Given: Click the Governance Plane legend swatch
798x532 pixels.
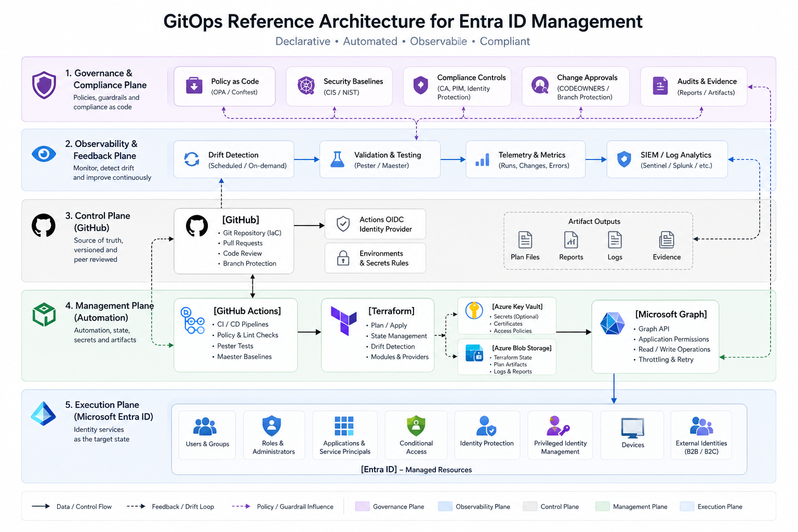Looking at the screenshot, I should click(x=362, y=507).
